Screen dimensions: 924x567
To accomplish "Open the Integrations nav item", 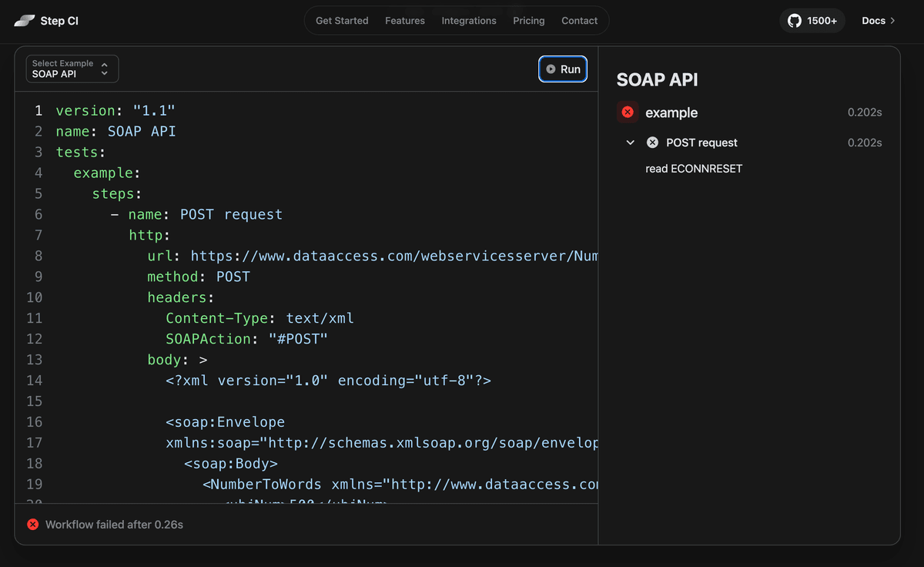I will (x=469, y=21).
